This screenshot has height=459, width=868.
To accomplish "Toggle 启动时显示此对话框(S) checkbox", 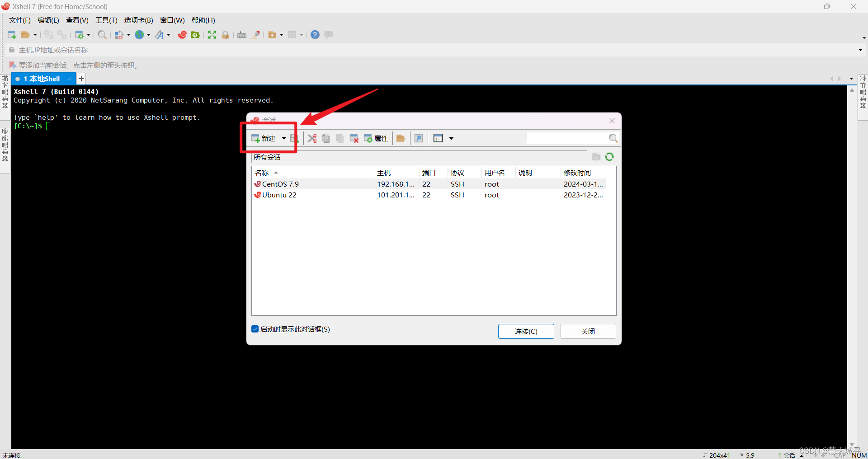I will click(255, 329).
